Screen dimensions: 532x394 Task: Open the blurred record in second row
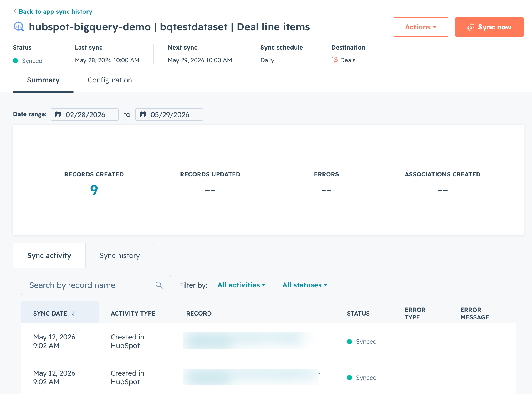pyautogui.click(x=251, y=377)
